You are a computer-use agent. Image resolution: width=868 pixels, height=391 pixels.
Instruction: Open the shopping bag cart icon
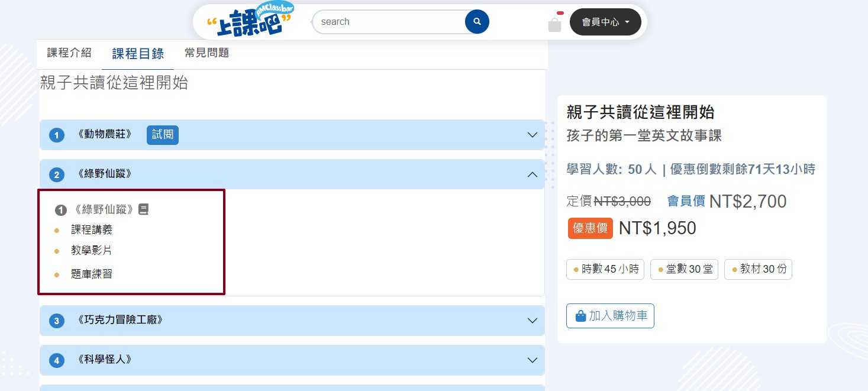(554, 24)
